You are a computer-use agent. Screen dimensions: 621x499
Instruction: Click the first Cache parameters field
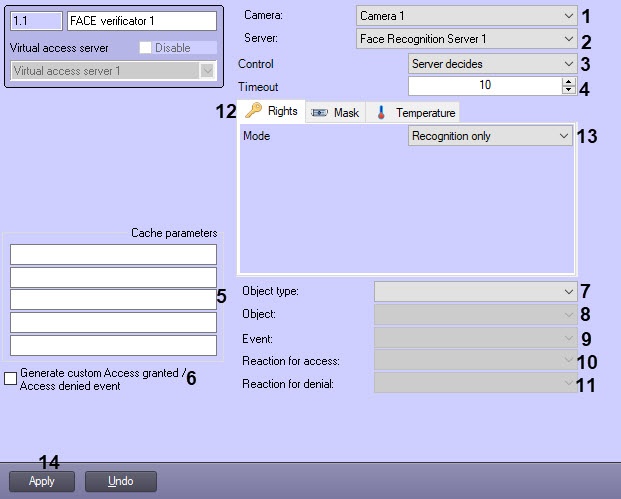113,255
